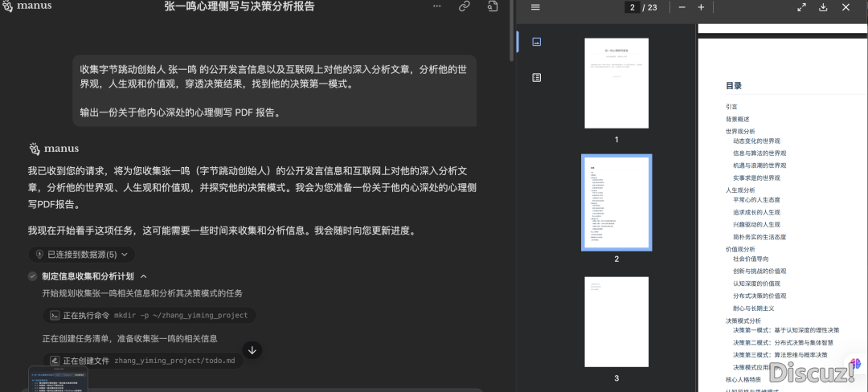The height and width of the screenshot is (392, 868).
Task: Click 人生观分析 contents entry
Action: click(x=740, y=190)
